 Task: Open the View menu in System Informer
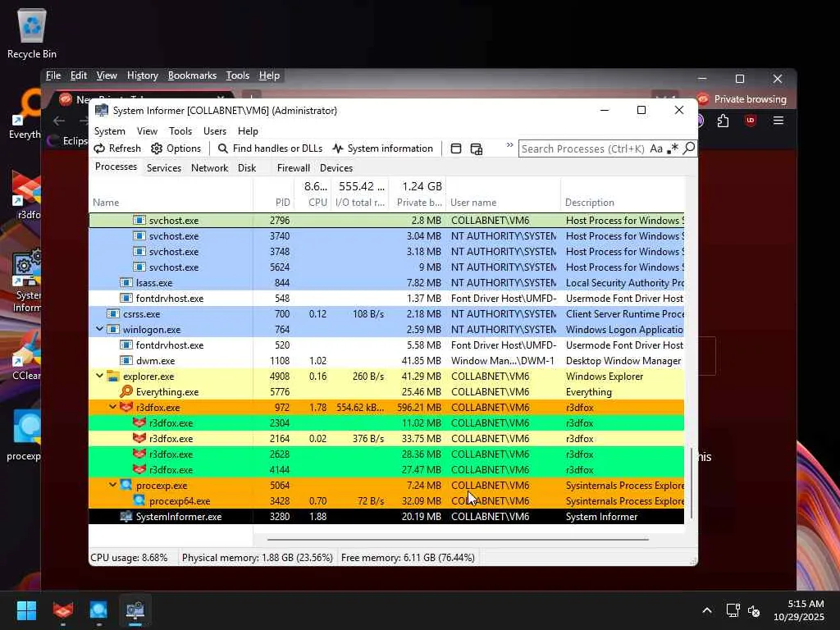click(147, 131)
